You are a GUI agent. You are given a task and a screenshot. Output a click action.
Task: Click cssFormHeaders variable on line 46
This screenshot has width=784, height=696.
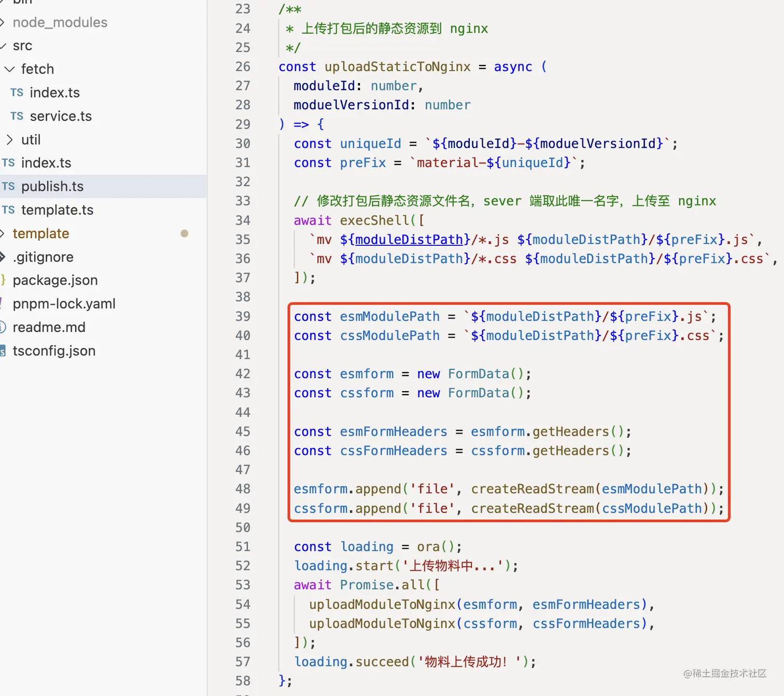394,451
